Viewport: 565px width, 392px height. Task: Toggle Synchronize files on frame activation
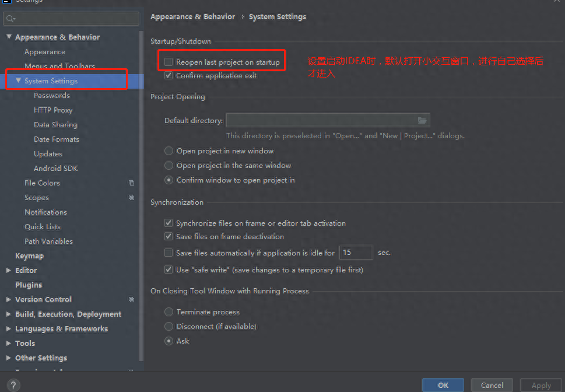169,223
